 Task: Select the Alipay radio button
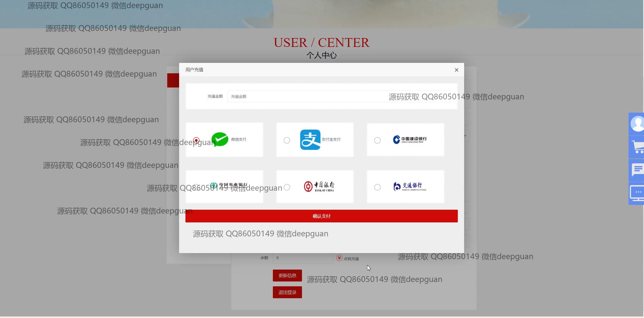(287, 140)
